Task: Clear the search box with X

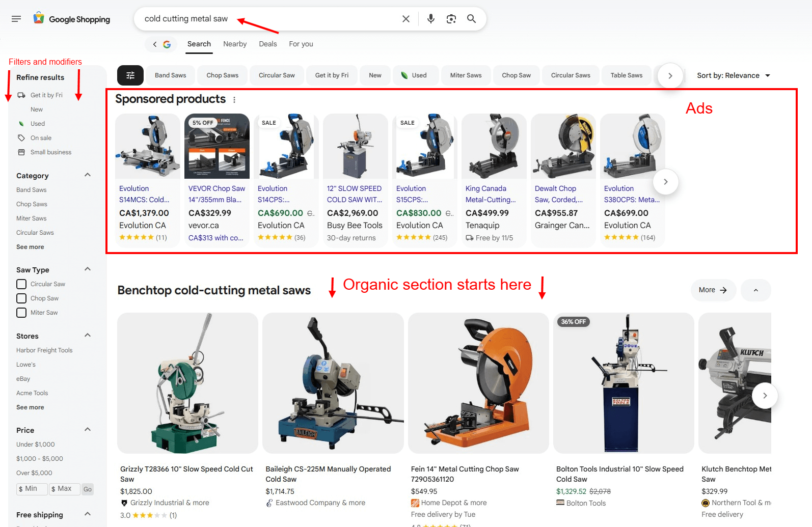Action: click(406, 19)
